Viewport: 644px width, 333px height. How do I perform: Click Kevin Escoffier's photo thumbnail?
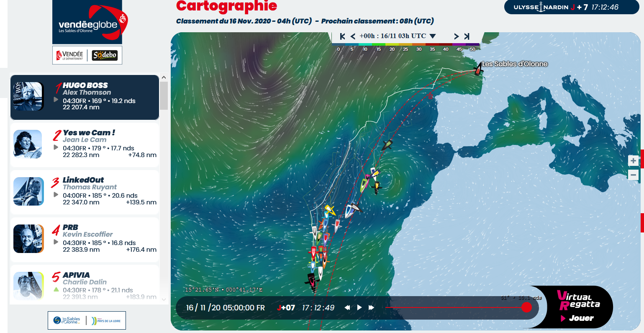pos(28,239)
